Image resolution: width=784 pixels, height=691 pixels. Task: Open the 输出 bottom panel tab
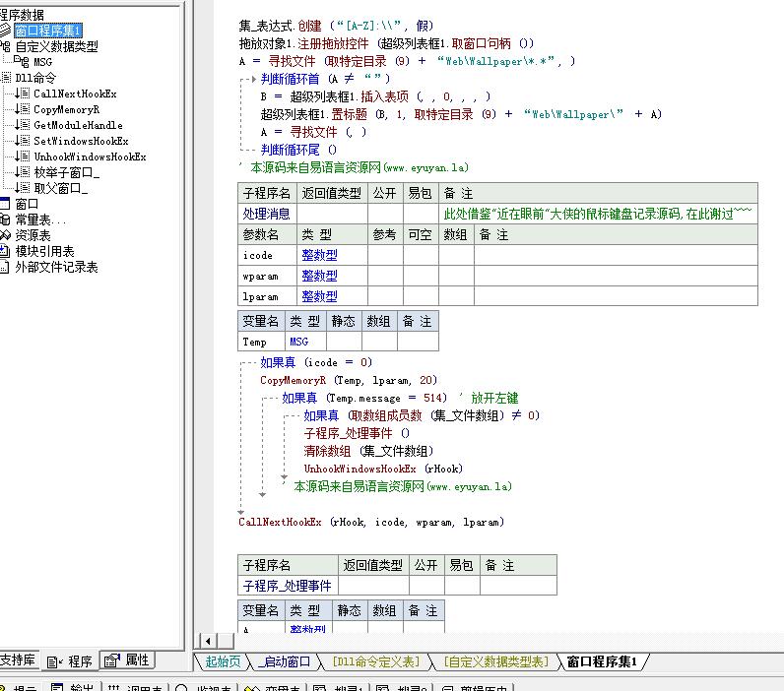click(73, 687)
